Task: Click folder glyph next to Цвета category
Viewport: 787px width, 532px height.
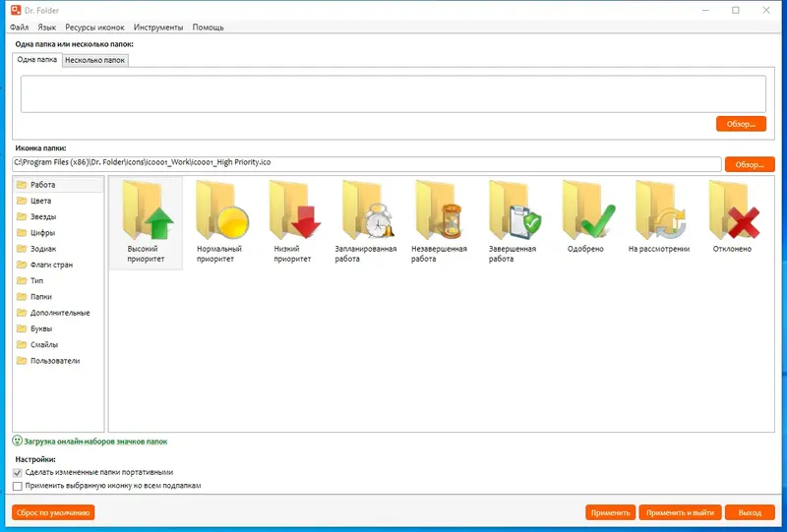Action: [21, 201]
